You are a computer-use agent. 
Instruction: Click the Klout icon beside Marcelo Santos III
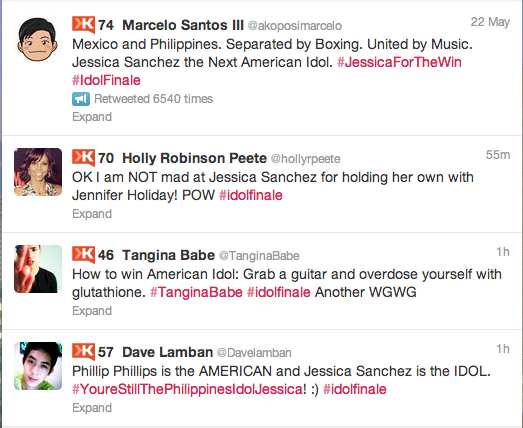point(83,25)
